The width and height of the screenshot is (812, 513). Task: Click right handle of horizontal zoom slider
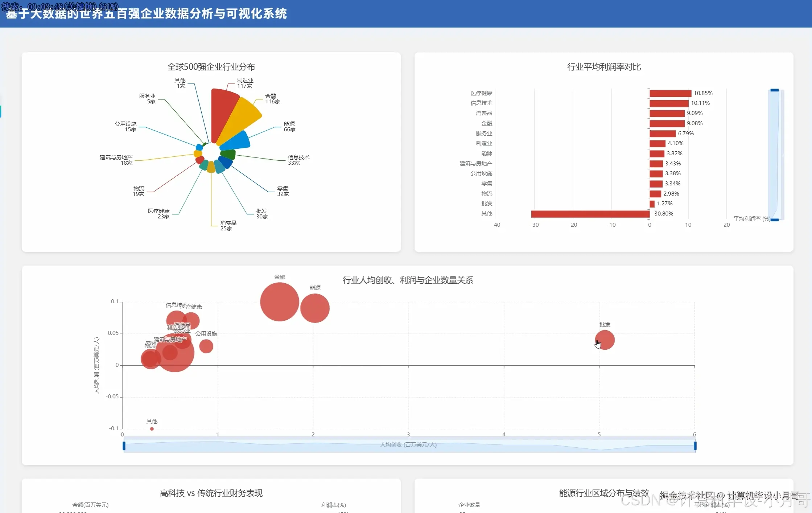[695, 446]
